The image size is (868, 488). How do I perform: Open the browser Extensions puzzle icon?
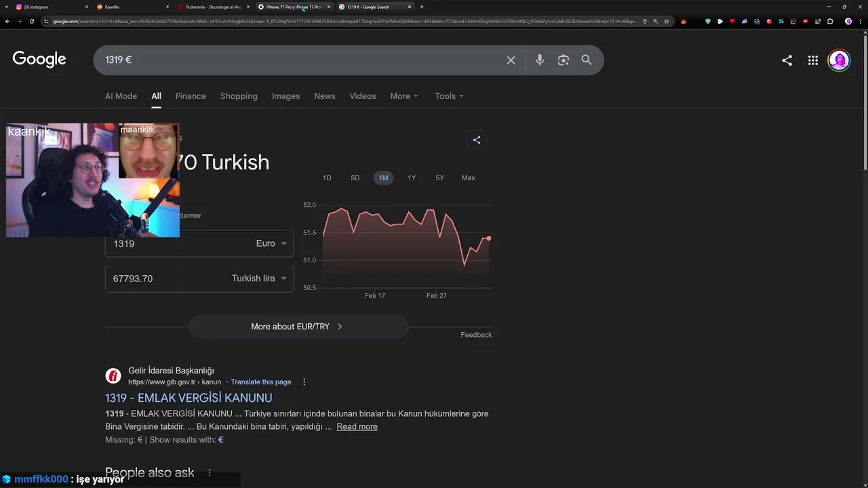pos(830,21)
